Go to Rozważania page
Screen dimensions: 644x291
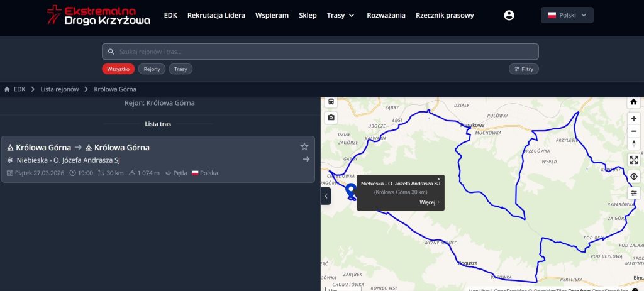[386, 15]
